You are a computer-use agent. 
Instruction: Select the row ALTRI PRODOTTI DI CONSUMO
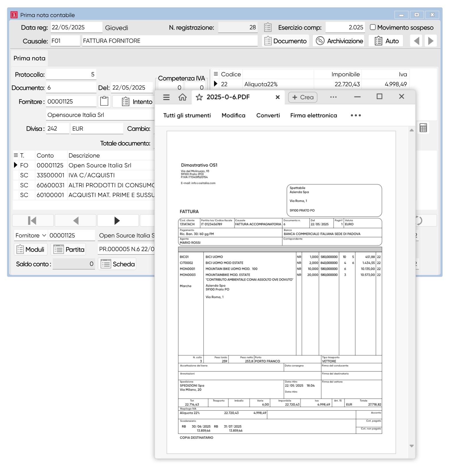tap(84, 185)
